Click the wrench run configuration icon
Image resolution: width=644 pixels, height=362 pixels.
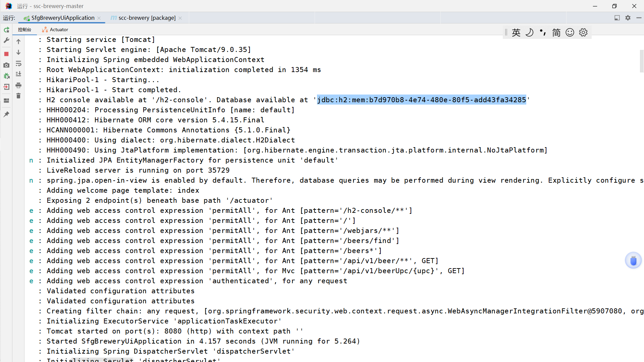pos(6,41)
